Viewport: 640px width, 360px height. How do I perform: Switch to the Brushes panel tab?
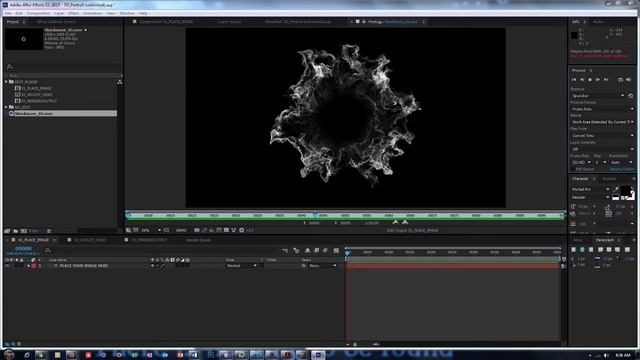pyautogui.click(x=609, y=179)
